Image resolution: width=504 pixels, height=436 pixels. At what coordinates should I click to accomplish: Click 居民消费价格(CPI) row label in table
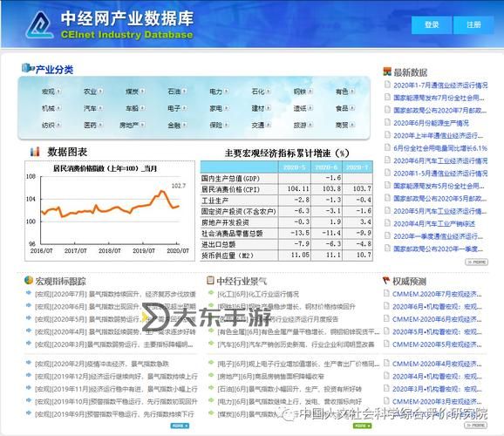click(230, 189)
